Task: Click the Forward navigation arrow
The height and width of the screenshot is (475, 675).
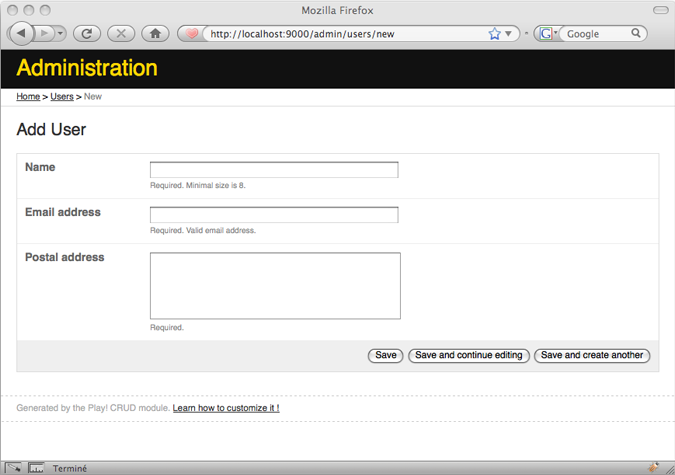Action: pyautogui.click(x=45, y=34)
